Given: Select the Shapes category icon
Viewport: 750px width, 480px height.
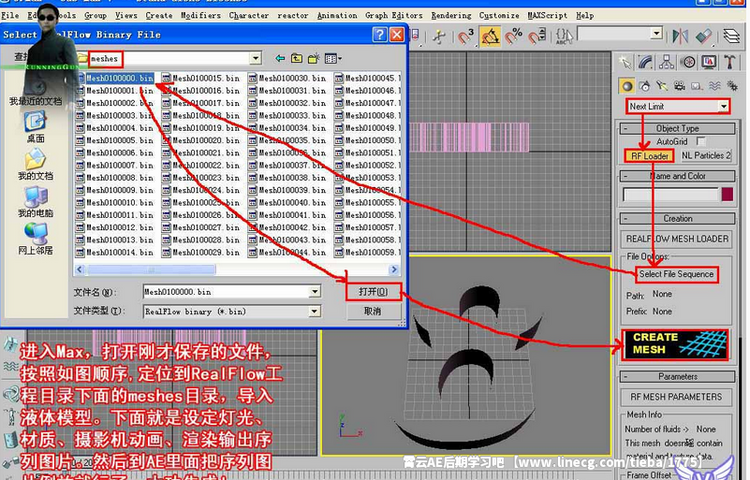Looking at the screenshot, I should [645, 86].
